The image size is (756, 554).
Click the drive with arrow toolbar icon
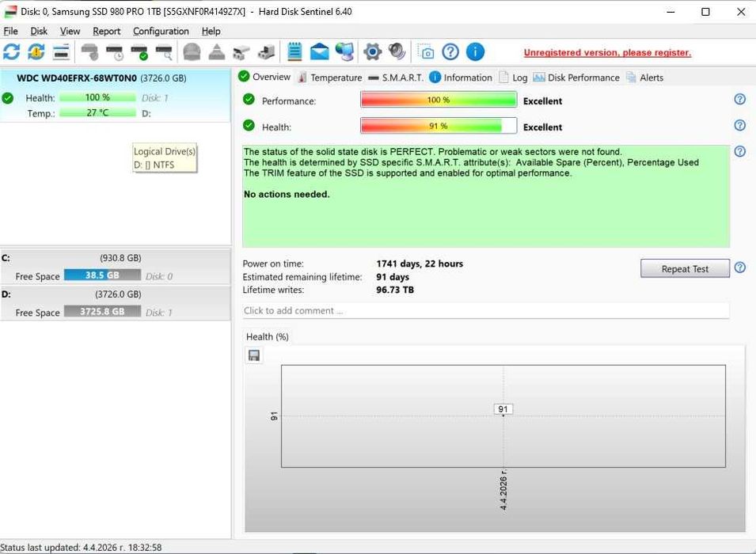coord(266,51)
